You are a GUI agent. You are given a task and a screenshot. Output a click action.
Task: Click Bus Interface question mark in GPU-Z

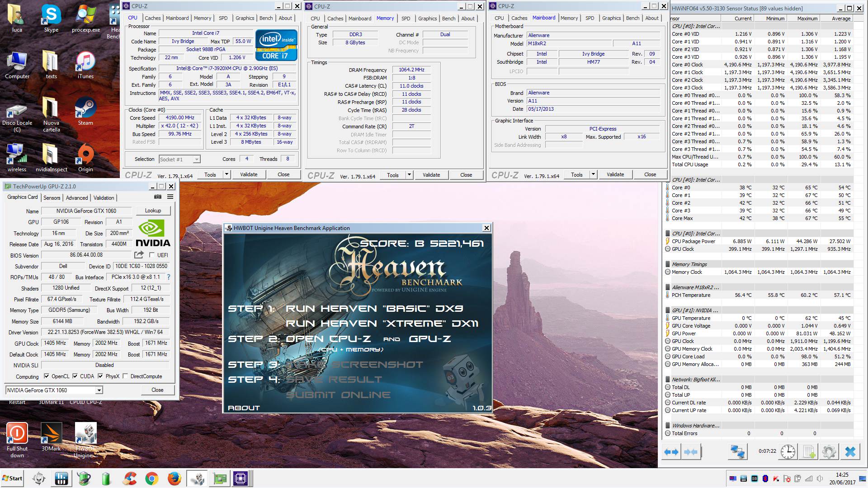169,277
